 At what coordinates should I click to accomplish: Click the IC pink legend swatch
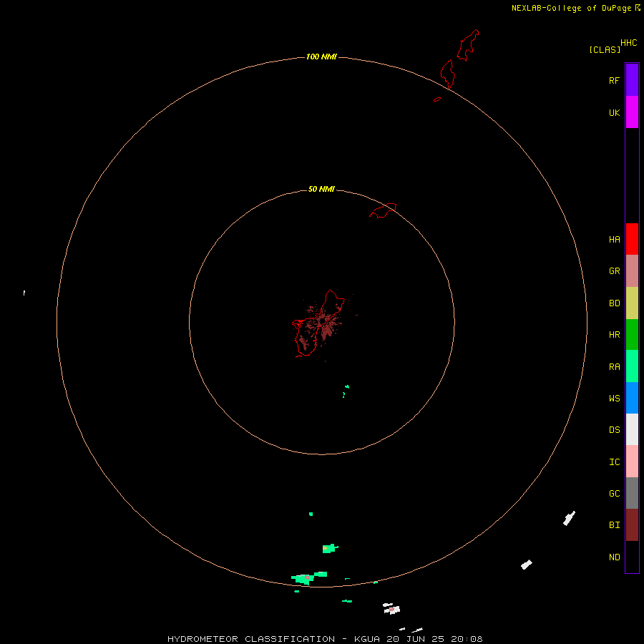tap(632, 462)
